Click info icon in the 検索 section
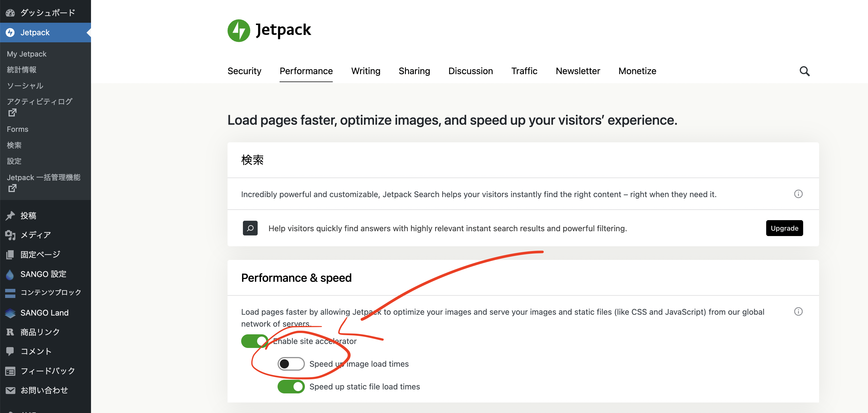The image size is (868, 413). pyautogui.click(x=798, y=194)
